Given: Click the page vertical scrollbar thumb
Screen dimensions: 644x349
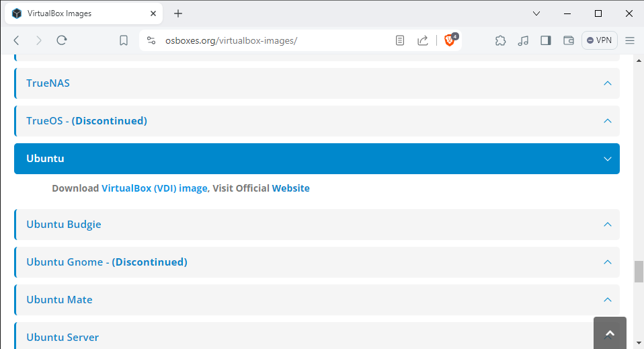Looking at the screenshot, I should coord(639,272).
